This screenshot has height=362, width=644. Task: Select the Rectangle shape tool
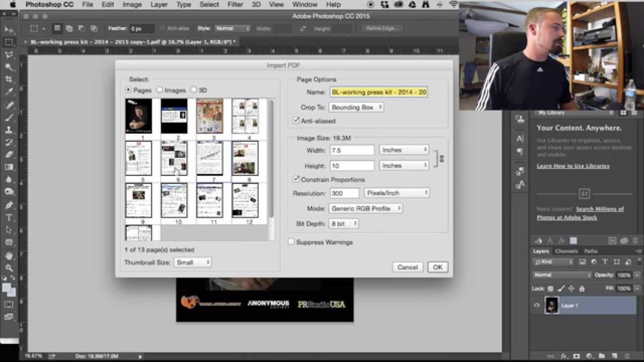point(9,242)
